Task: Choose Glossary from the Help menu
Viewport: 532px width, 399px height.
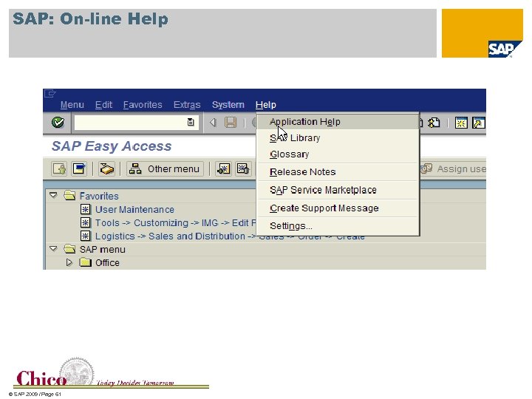Action: (x=338, y=154)
